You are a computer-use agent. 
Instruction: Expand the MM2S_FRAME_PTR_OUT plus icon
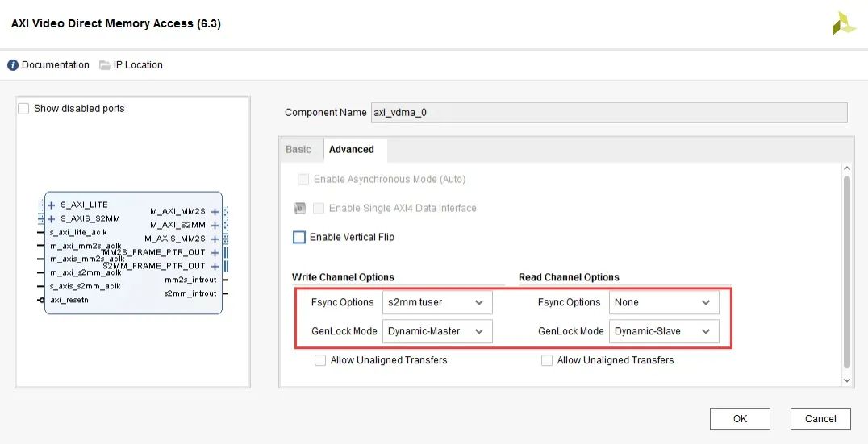pos(215,253)
